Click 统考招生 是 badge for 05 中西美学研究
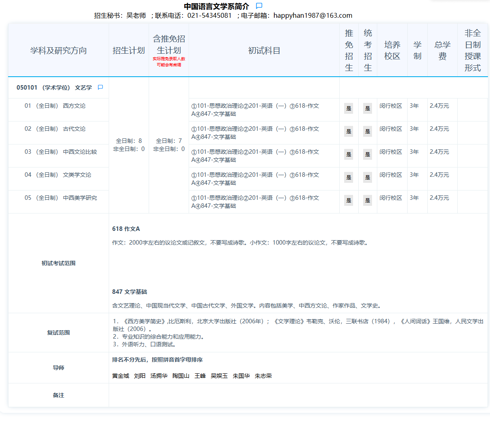The width and height of the screenshot is (490, 448). tap(368, 201)
